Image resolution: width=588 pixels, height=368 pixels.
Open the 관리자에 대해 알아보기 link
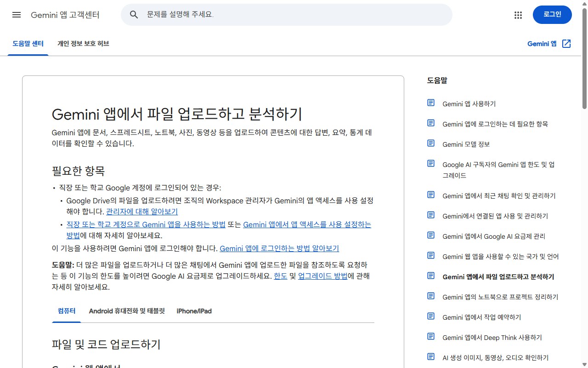click(142, 212)
